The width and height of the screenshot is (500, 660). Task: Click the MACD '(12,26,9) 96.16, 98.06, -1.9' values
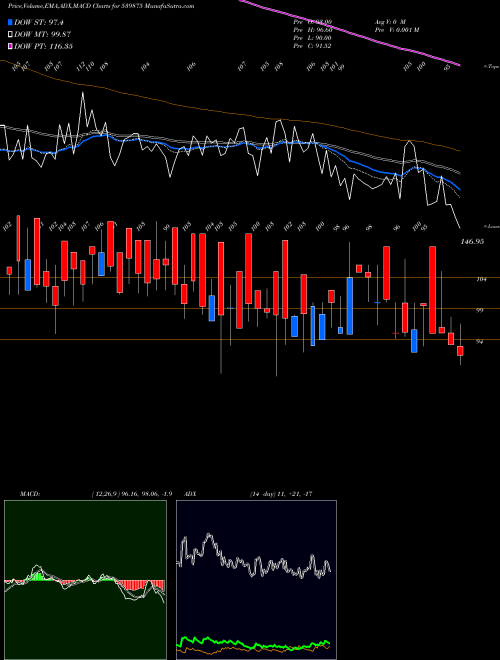131,494
